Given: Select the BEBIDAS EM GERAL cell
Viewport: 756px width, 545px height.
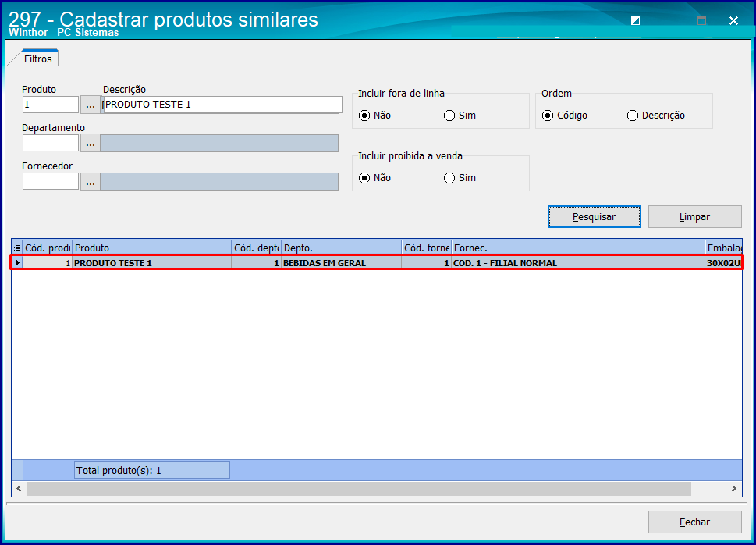Looking at the screenshot, I should coord(342,263).
